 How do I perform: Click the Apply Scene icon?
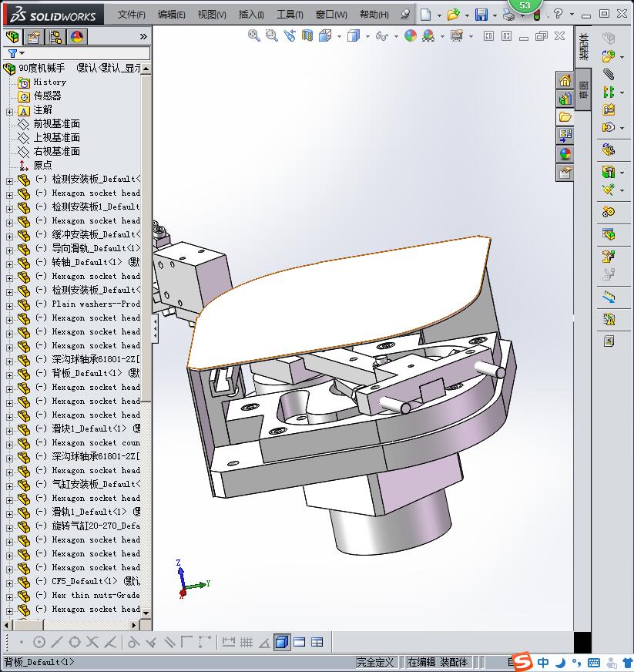click(x=428, y=35)
